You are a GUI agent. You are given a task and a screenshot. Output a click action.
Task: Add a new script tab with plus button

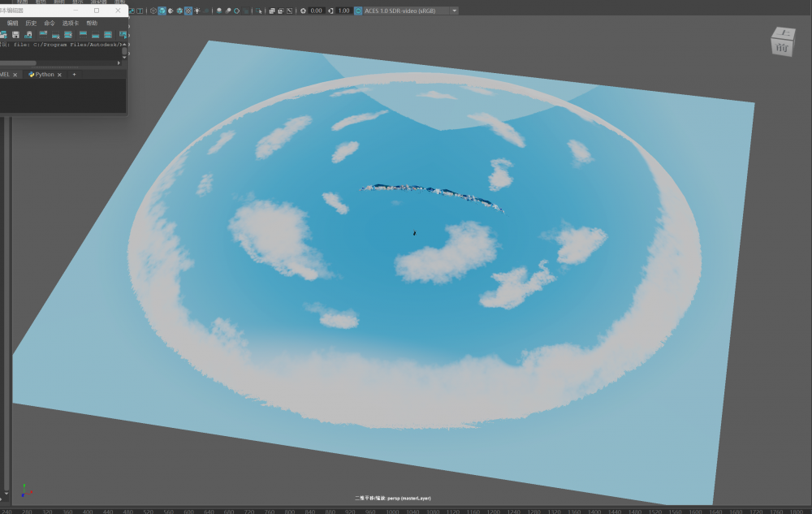point(74,75)
